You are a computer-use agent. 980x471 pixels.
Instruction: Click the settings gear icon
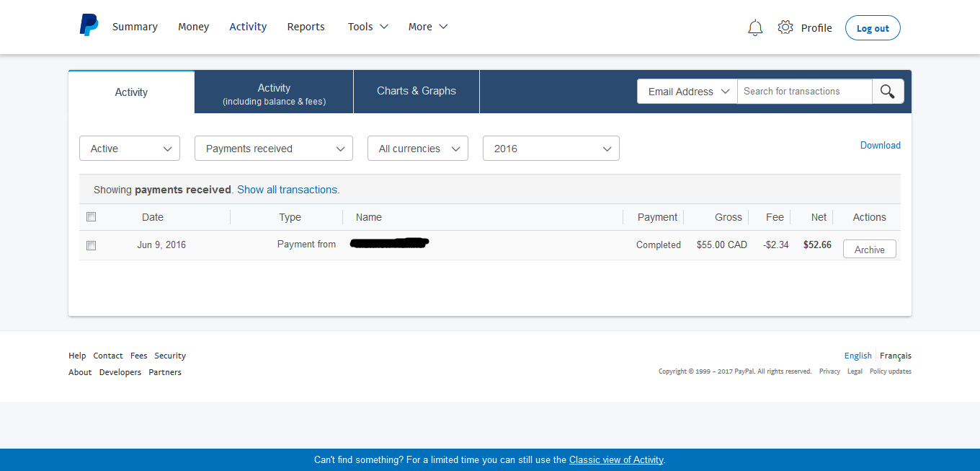(x=785, y=27)
